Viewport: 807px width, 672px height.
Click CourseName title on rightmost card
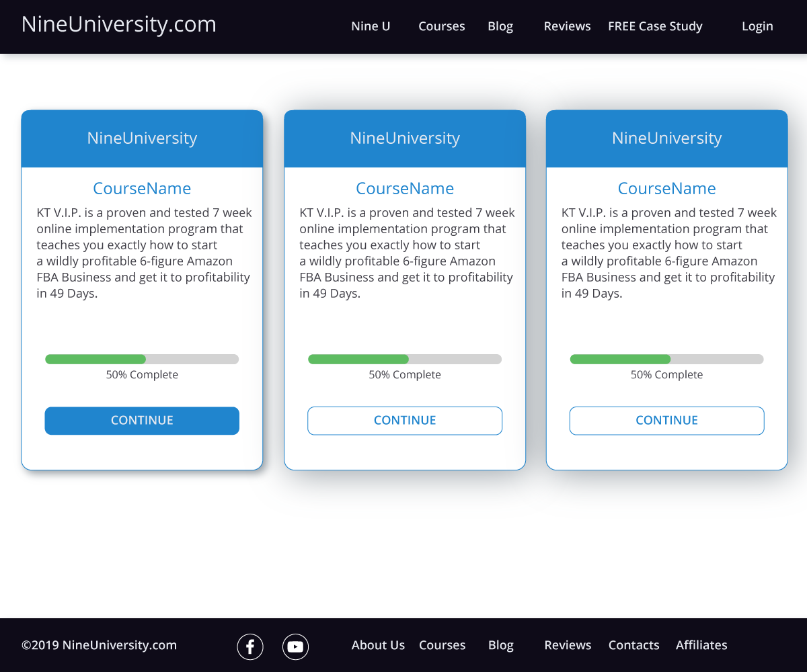667,189
